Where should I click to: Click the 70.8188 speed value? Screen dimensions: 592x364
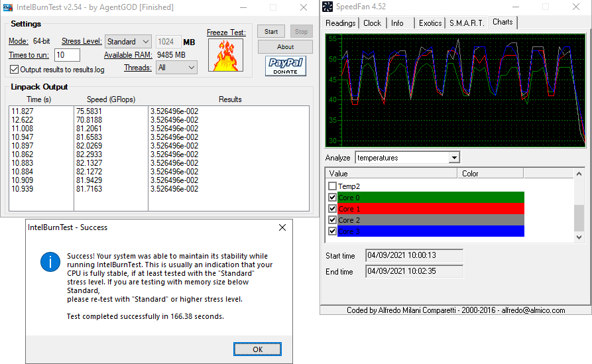pyautogui.click(x=89, y=120)
